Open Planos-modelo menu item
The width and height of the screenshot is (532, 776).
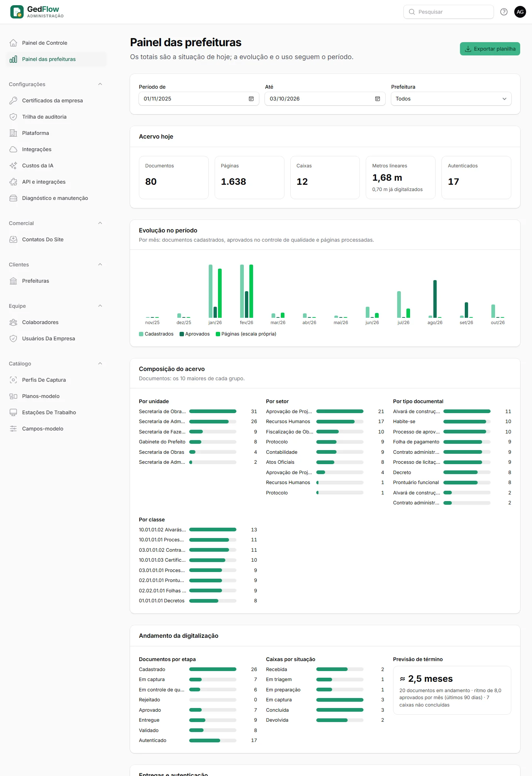point(56,396)
